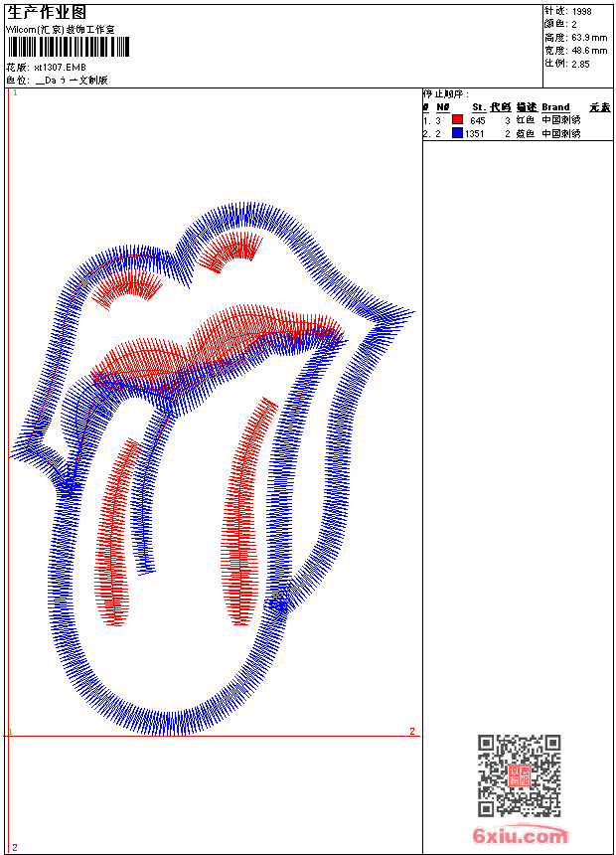The image size is (616, 855).
Task: Select the width value '48.6 mm'
Action: pos(589,51)
